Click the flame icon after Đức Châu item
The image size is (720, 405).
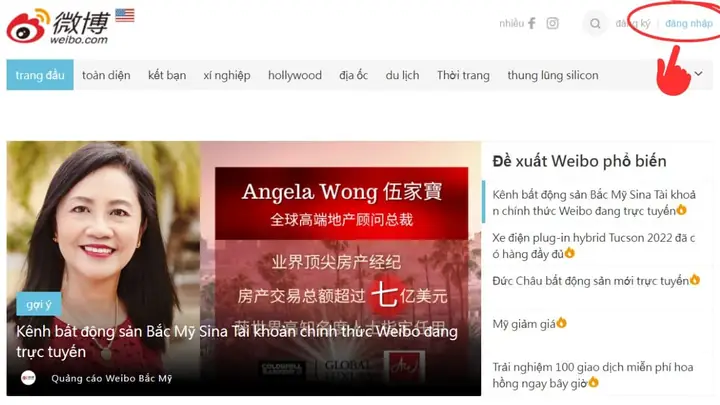tap(695, 279)
